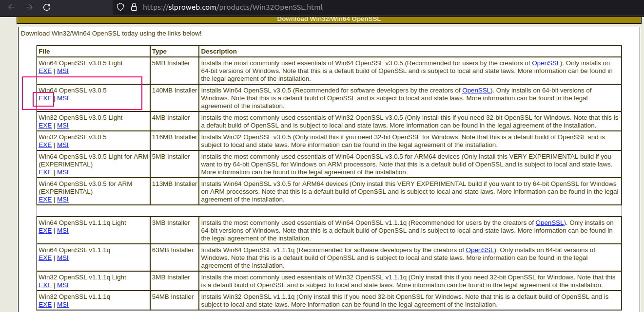Click "5MB Installer" in the Light for ARM row
The image size is (644, 312).
pos(171,157)
